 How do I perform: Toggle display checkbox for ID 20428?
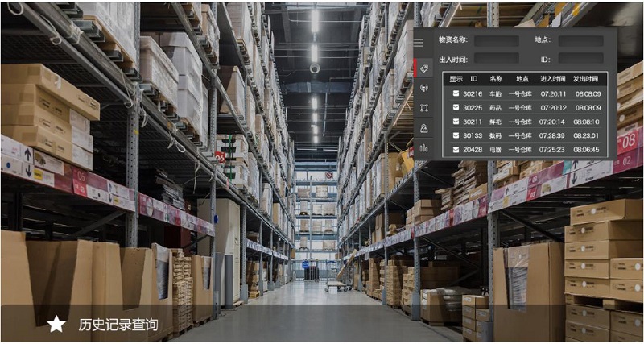tap(456, 149)
